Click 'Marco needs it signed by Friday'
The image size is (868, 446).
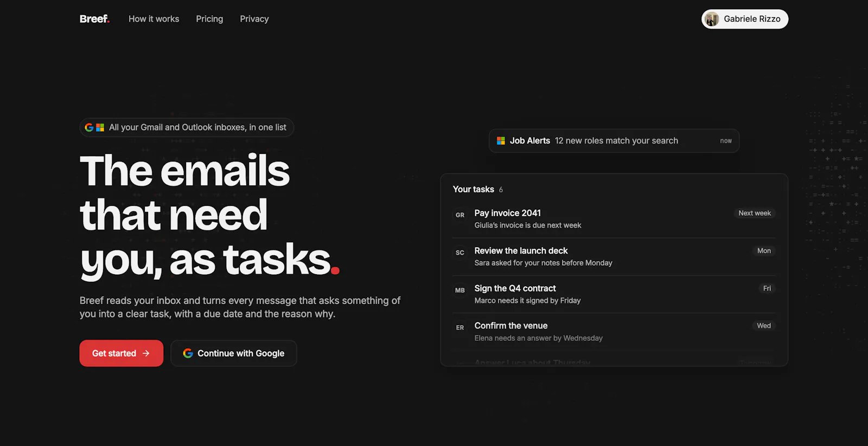tap(527, 301)
